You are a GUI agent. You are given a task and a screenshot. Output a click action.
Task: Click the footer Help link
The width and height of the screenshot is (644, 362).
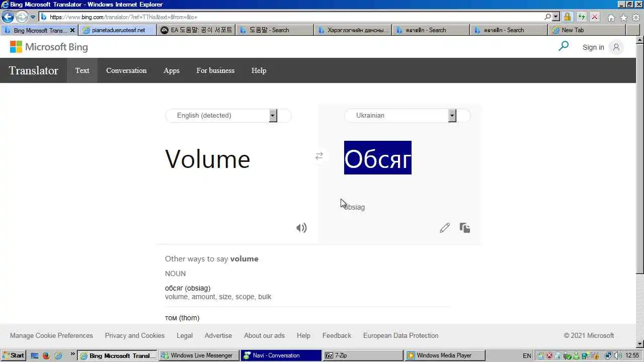tap(303, 335)
